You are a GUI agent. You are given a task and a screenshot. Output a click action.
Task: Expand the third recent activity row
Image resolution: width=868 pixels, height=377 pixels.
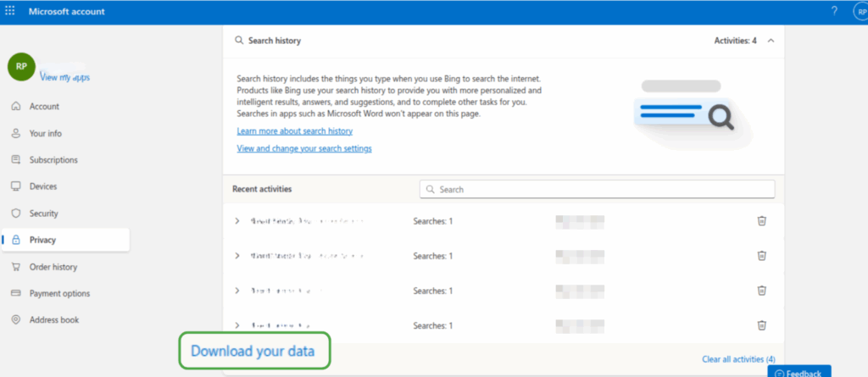click(237, 291)
